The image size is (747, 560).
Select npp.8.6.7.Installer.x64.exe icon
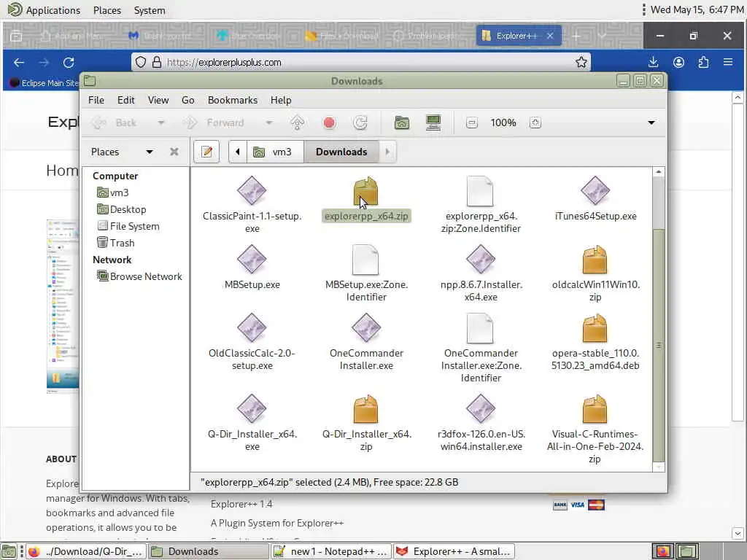tap(480, 260)
